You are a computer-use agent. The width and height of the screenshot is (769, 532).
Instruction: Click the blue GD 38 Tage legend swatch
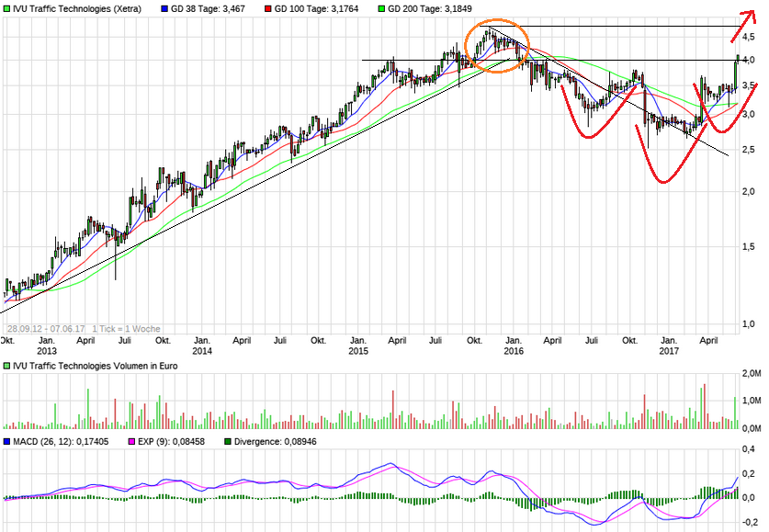[x=164, y=9]
